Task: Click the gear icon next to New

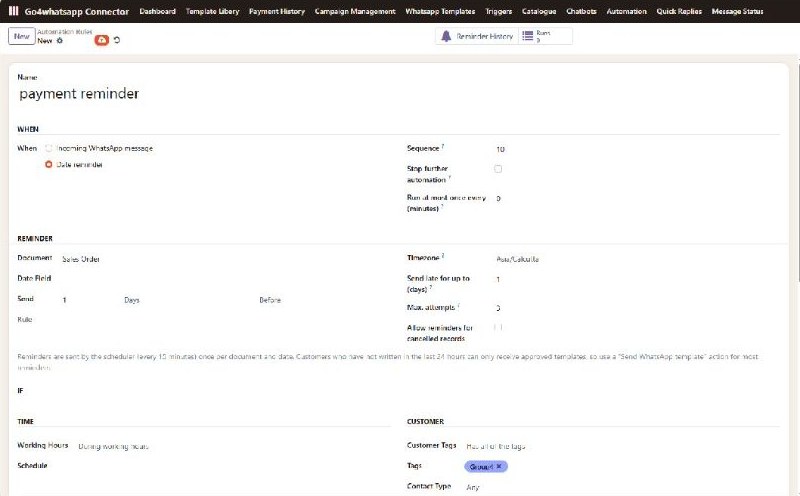Action: click(60, 40)
